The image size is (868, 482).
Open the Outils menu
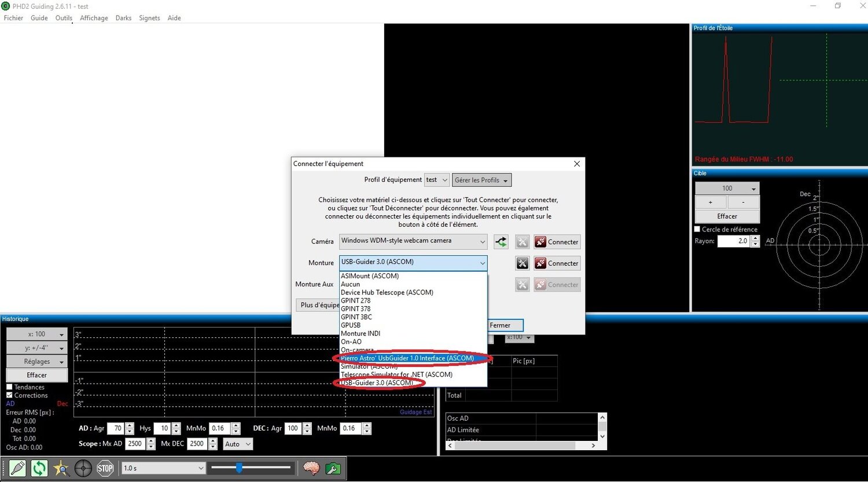tap(64, 18)
